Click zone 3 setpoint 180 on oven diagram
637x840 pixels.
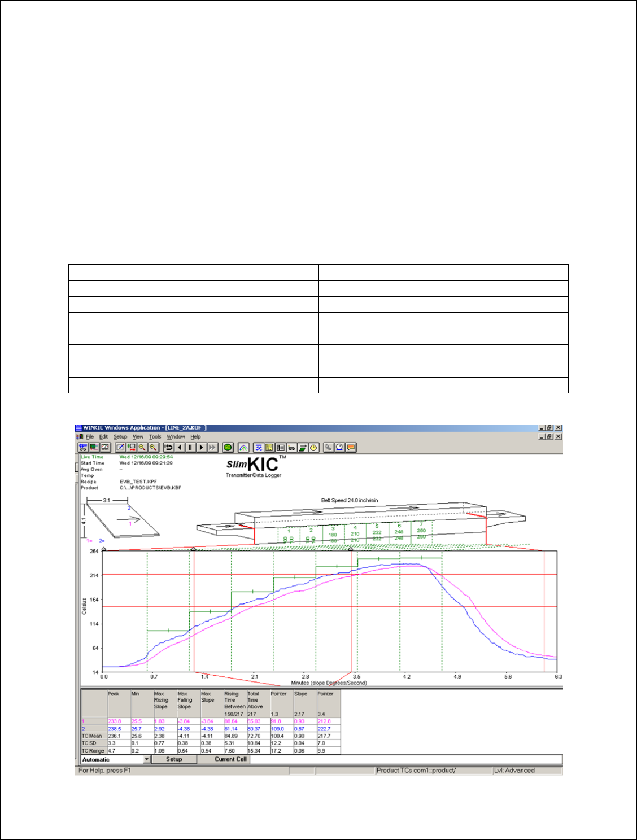(333, 535)
